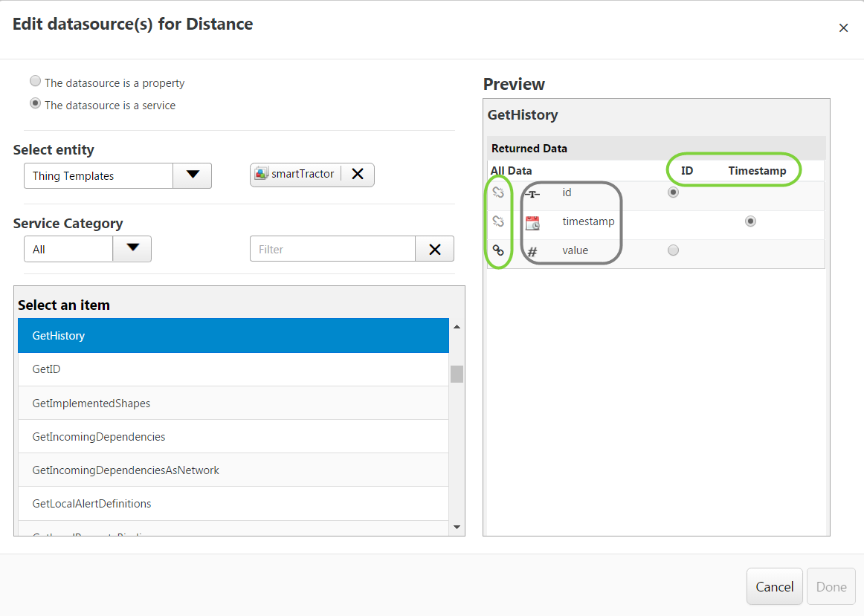This screenshot has height=616, width=864.
Task: Click the list scrollbar down arrow
Action: (x=457, y=528)
